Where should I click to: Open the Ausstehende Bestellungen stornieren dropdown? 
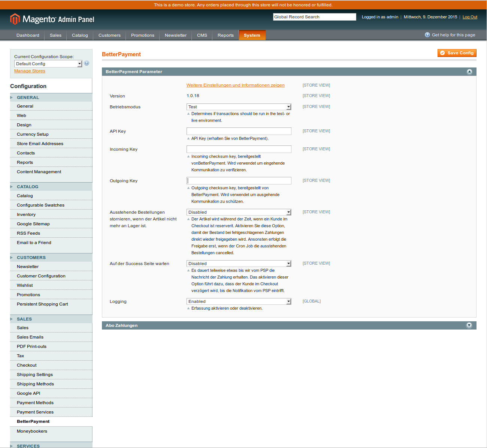click(239, 212)
